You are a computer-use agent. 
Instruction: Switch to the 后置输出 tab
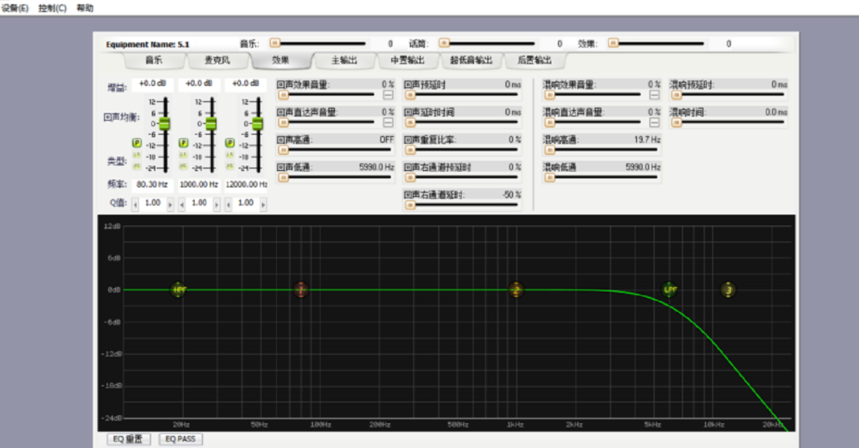click(x=535, y=60)
